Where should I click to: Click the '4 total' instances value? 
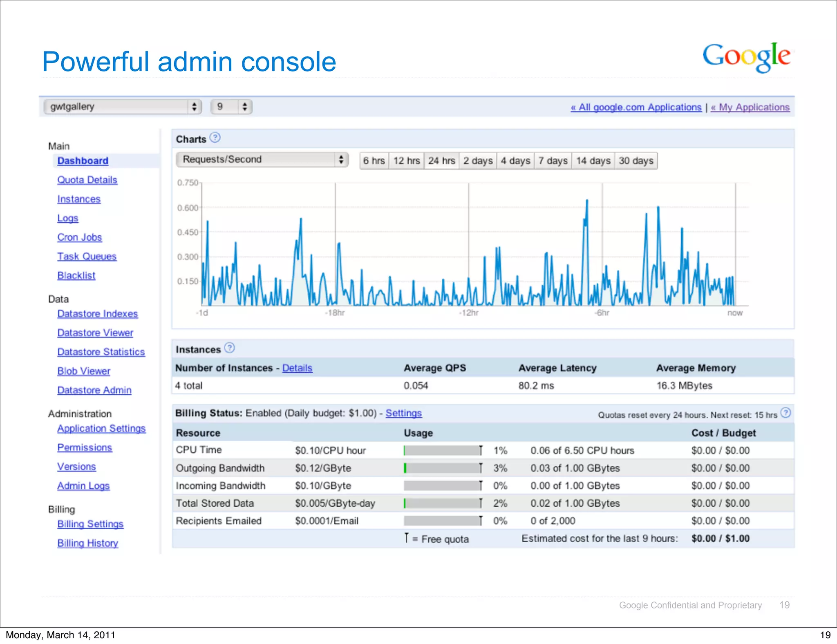pyautogui.click(x=189, y=385)
